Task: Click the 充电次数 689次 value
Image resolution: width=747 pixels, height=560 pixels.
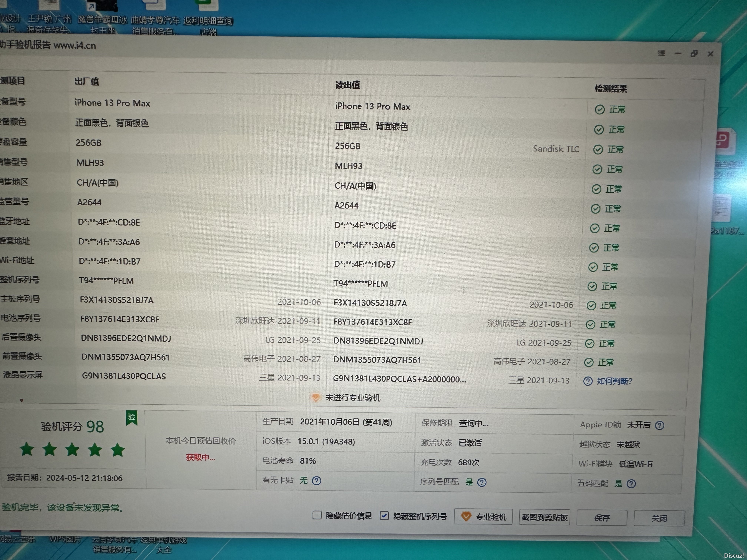Action: coord(468,462)
